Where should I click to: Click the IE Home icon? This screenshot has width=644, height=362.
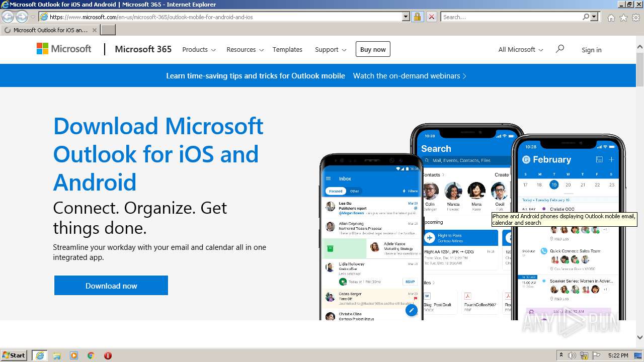tap(611, 18)
